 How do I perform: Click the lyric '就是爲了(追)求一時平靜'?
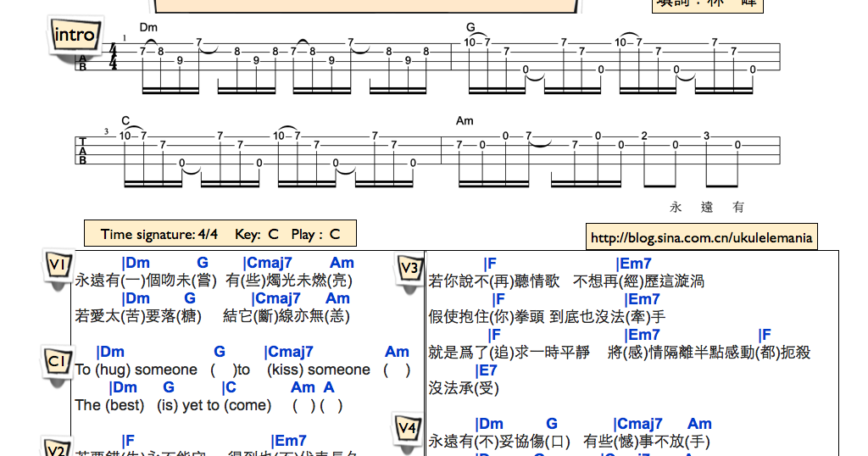pos(509,352)
